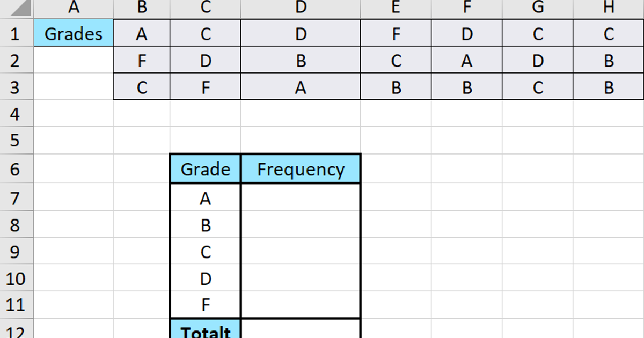Click the Select All corner button
This screenshot has height=338, width=644.
coord(17,8)
